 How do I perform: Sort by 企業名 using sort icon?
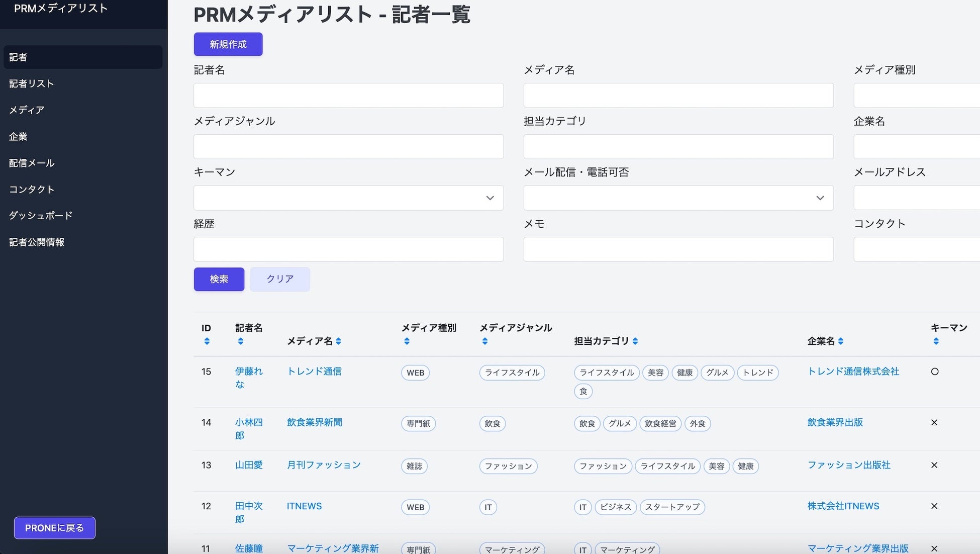[x=841, y=341]
